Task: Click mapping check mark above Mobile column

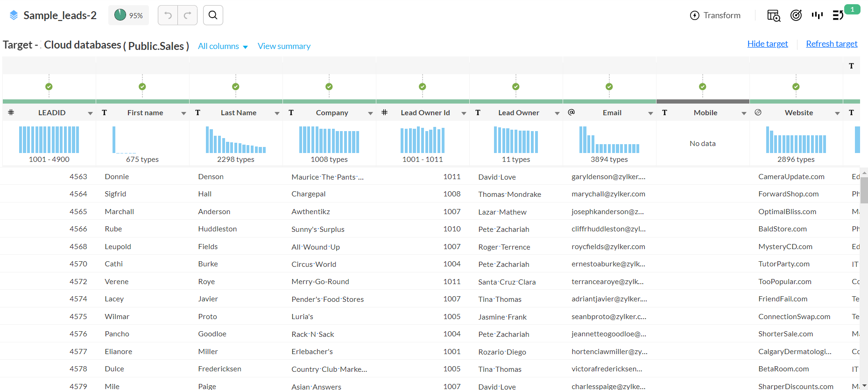Action: point(703,87)
